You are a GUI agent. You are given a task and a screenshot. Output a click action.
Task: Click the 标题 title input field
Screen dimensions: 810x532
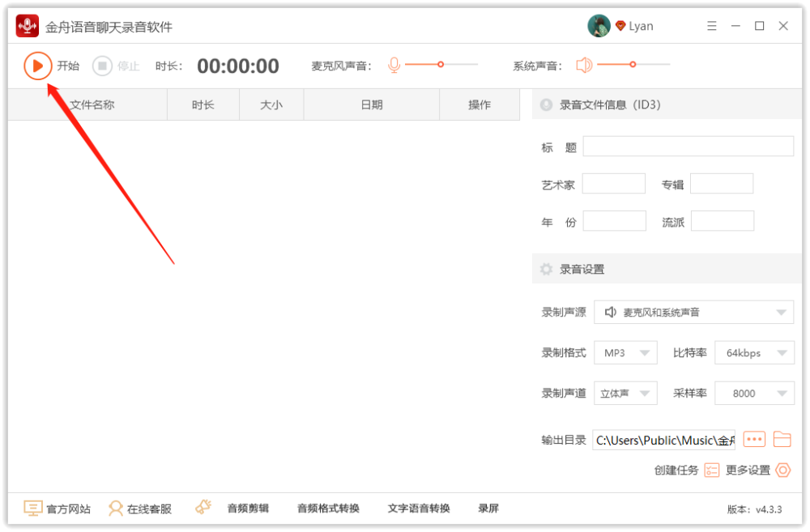(688, 147)
